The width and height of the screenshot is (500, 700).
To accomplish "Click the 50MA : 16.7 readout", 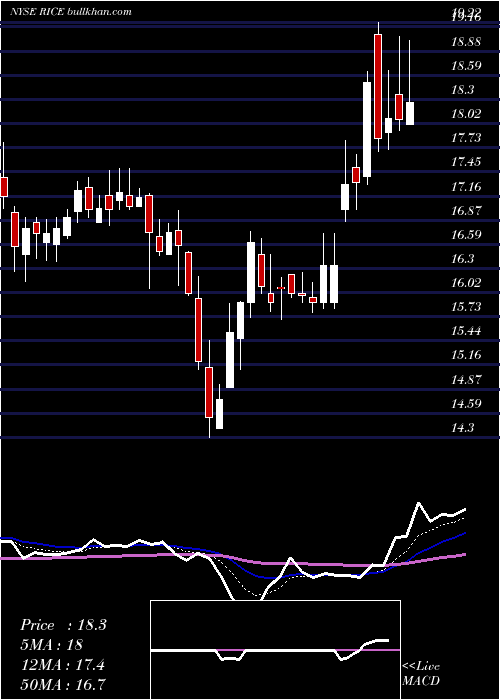I will pos(63,684).
